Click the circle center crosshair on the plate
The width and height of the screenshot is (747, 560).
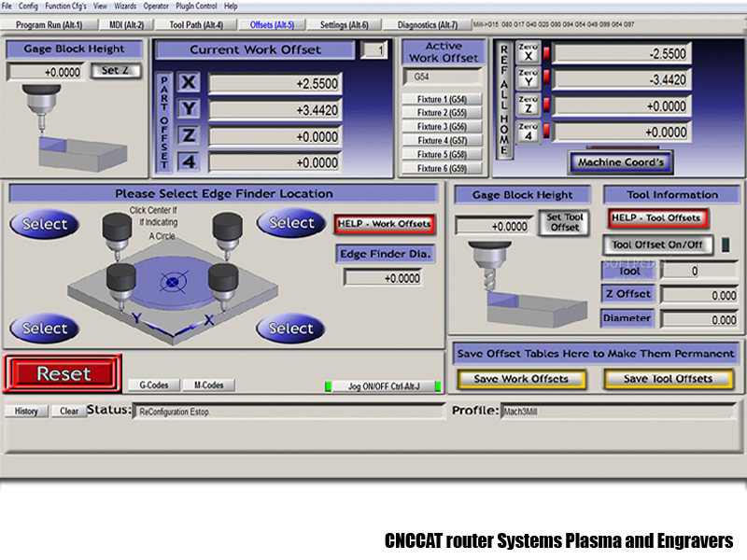[x=172, y=280]
